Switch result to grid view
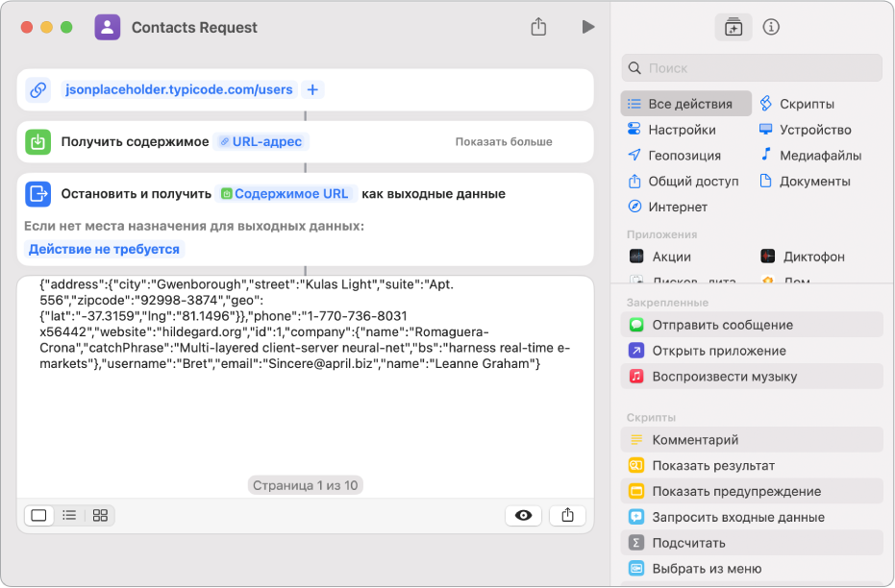The height and width of the screenshot is (588, 895). (x=100, y=515)
